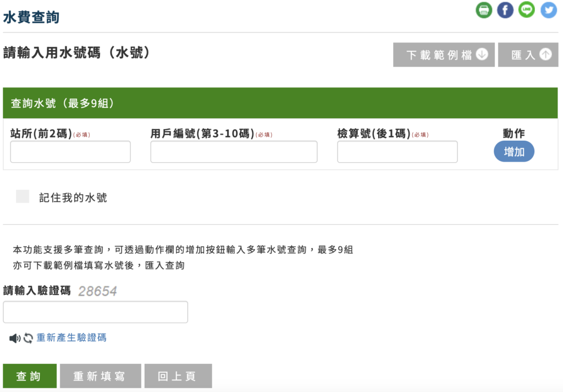Open the 重新產生驗證碼 link
Viewport: 563px width, 392px height.
71,338
